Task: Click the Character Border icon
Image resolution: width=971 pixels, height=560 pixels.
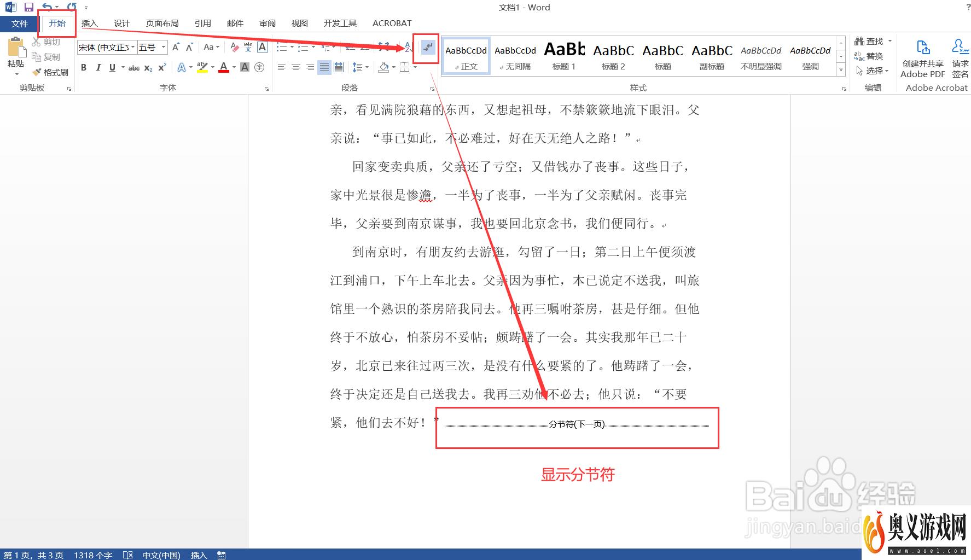Action: point(263,47)
